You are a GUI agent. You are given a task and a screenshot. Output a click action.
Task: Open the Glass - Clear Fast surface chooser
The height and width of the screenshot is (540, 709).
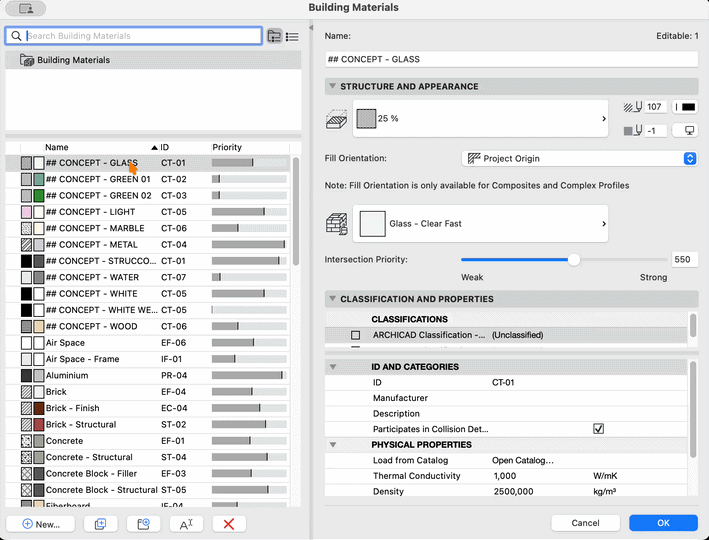pos(480,223)
